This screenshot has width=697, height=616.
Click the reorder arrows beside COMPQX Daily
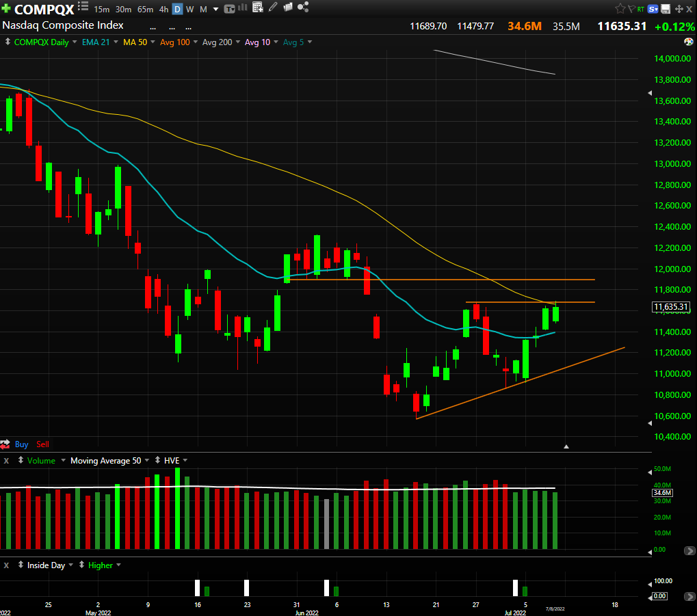point(8,42)
